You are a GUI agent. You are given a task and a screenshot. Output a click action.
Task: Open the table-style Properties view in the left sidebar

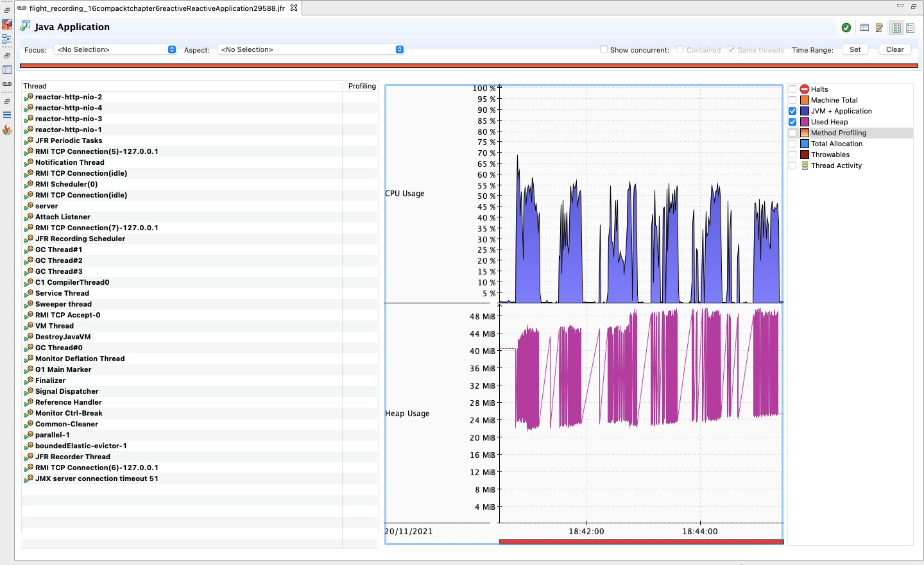[7, 70]
